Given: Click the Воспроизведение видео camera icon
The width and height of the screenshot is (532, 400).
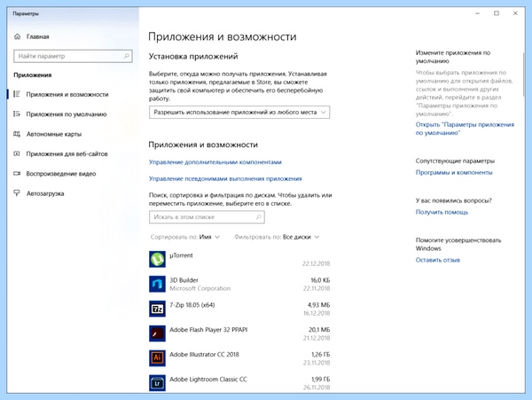Looking at the screenshot, I should coord(17,174).
